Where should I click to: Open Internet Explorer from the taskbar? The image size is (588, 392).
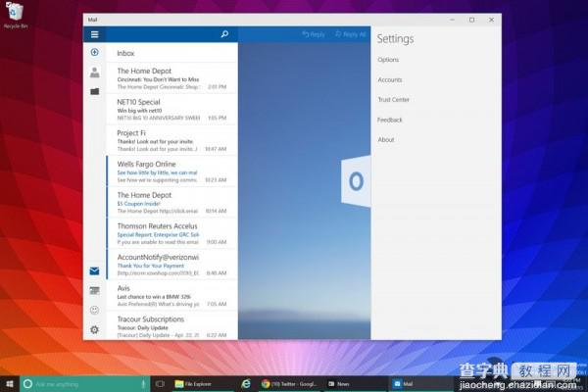[246, 384]
